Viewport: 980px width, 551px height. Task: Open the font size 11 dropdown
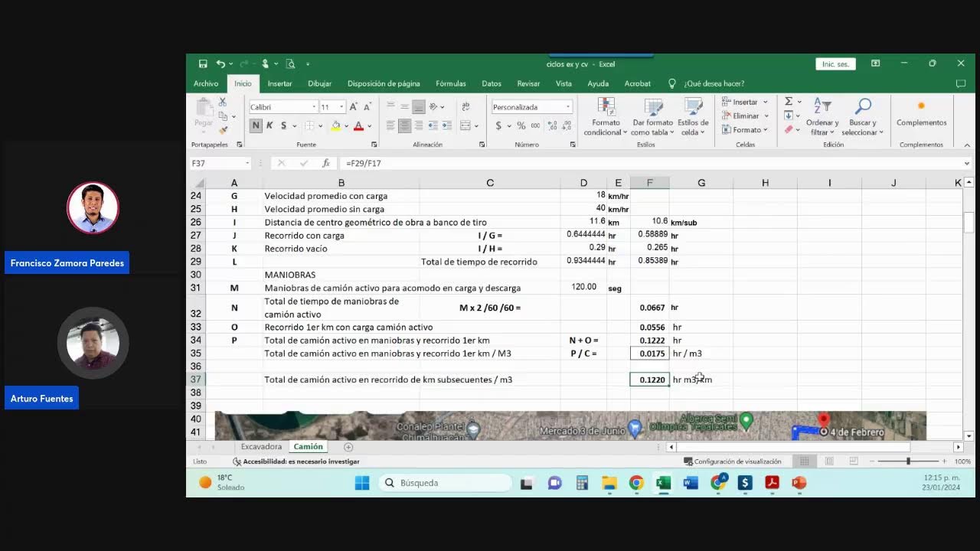point(341,107)
